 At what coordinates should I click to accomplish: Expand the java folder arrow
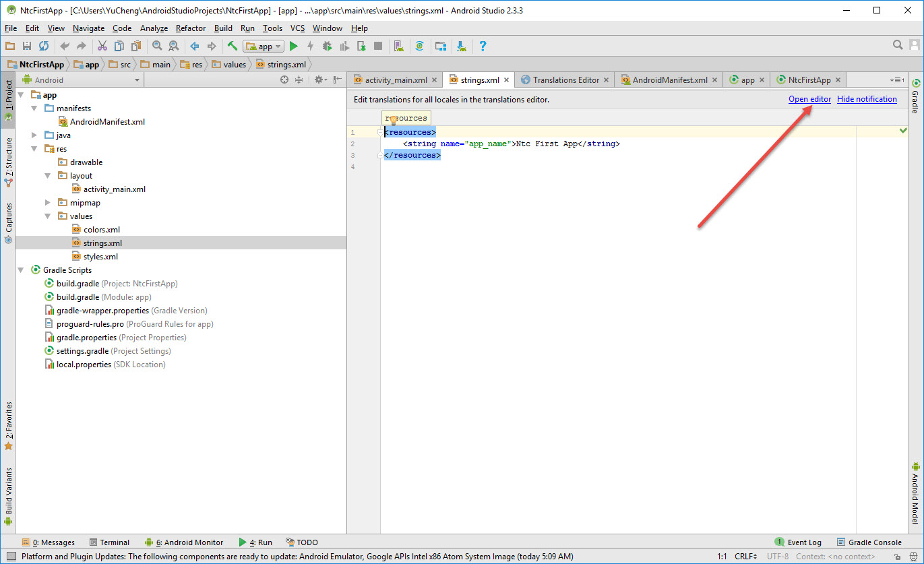coord(34,135)
